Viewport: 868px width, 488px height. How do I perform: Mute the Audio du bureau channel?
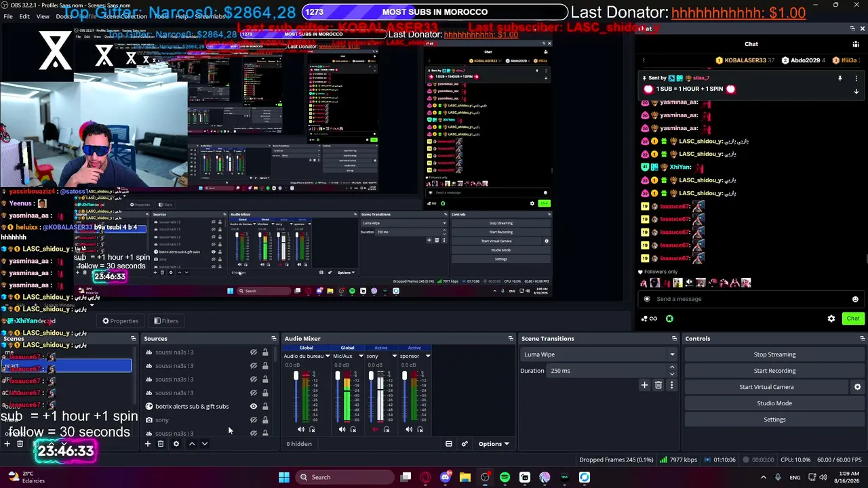[301, 430]
